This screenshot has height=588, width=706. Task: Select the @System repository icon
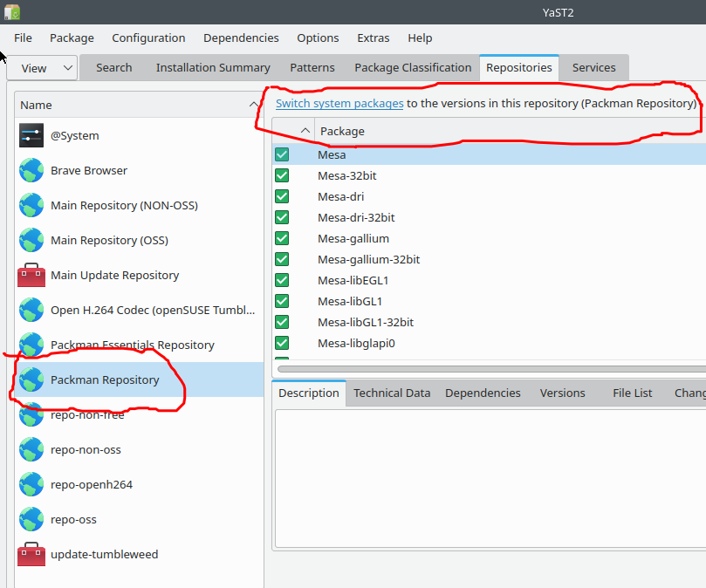31,135
